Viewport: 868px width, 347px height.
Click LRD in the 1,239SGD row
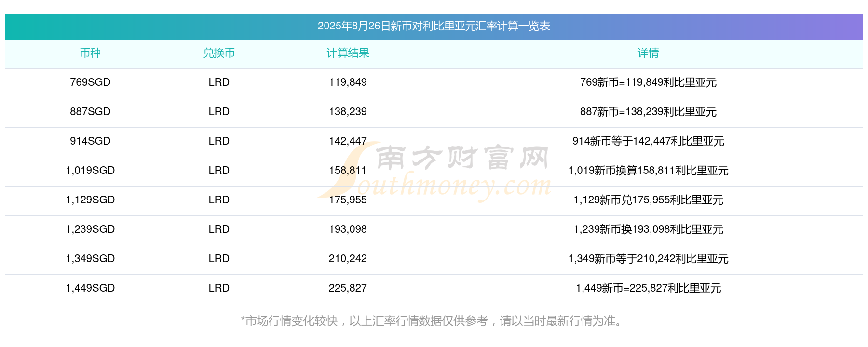(x=219, y=229)
